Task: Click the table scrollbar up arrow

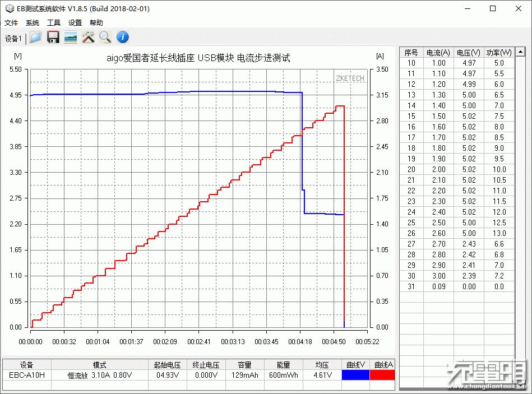Action: 520,52
